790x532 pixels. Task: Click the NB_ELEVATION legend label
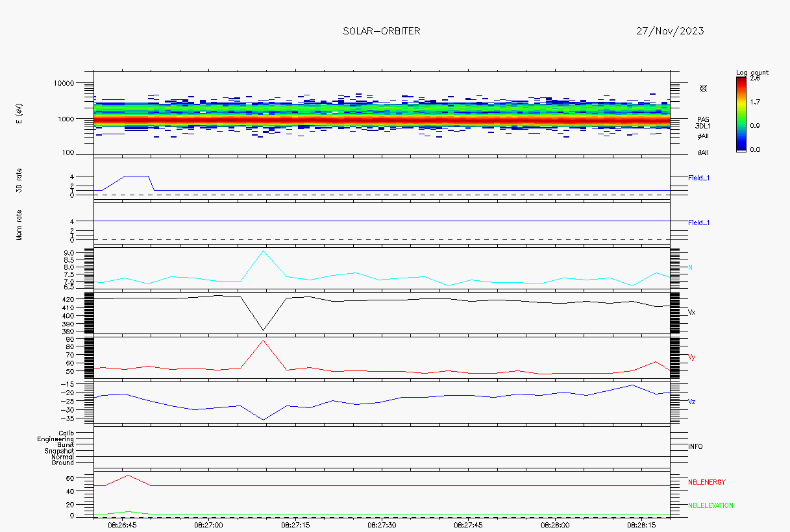click(x=711, y=505)
